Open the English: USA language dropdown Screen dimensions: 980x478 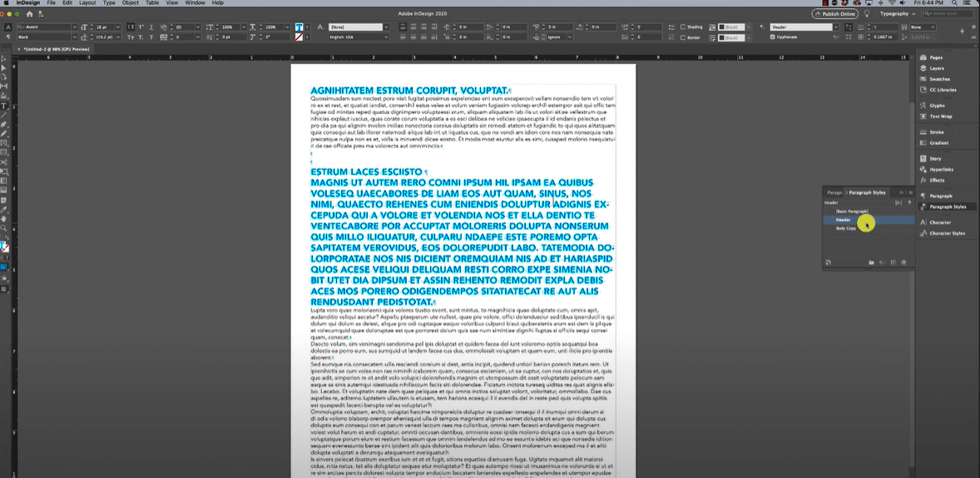click(x=387, y=37)
